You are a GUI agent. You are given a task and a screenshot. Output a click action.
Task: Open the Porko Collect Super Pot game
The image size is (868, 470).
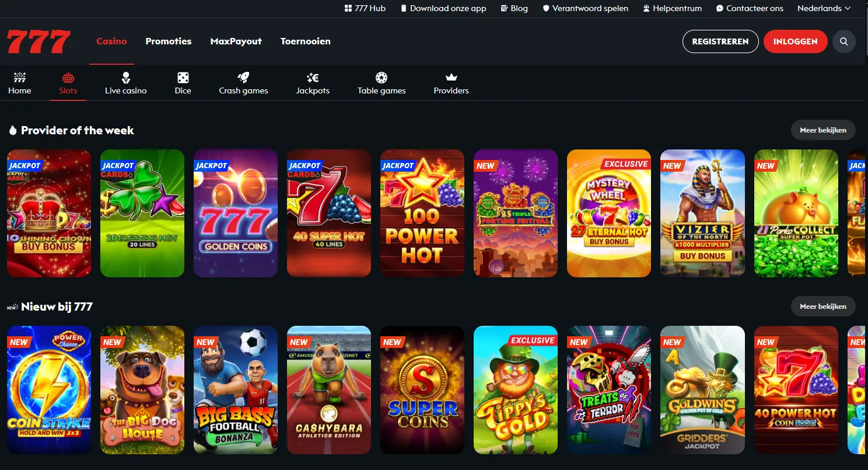796,213
